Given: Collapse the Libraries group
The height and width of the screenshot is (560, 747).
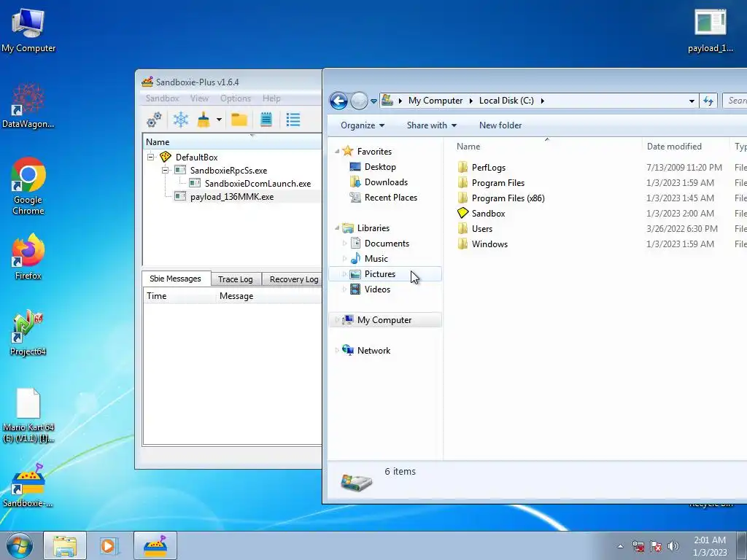Looking at the screenshot, I should click(337, 228).
